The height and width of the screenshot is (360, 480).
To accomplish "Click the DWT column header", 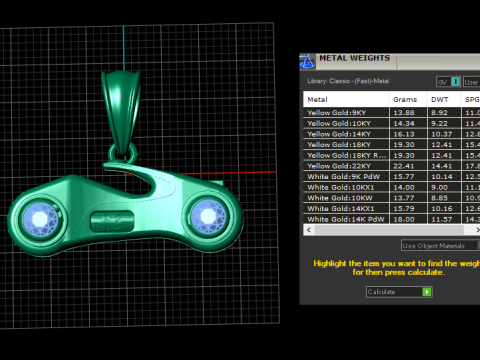I will 444,99.
